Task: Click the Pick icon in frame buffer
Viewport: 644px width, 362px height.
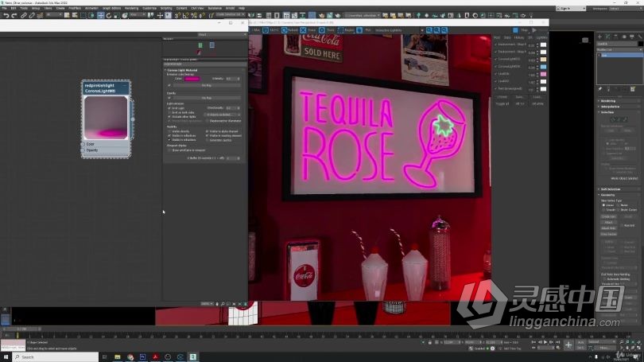Action: tap(359, 30)
